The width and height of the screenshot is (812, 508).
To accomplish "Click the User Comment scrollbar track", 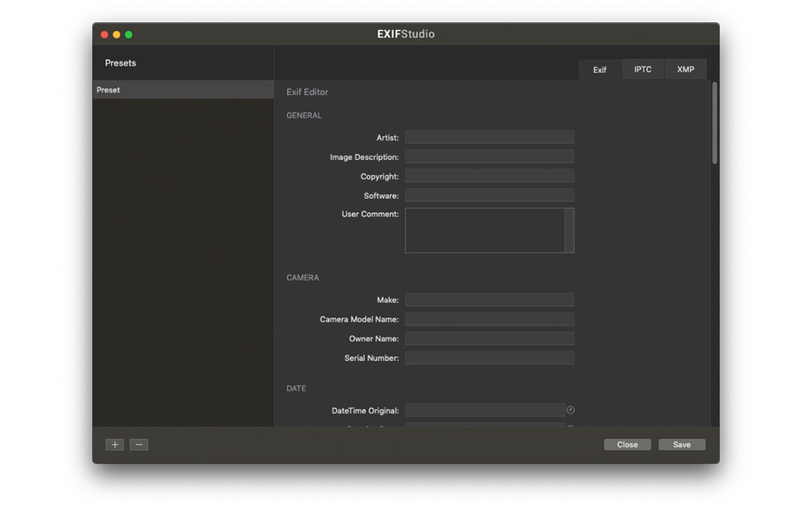I will tap(569, 230).
